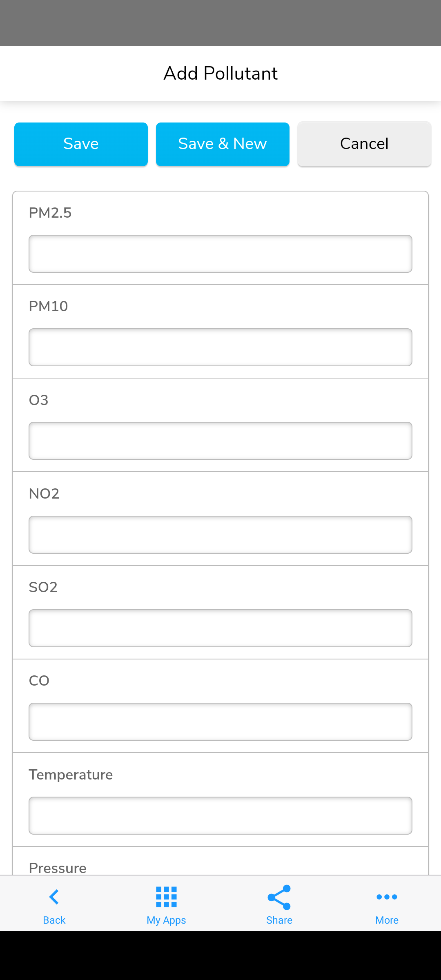
Task: Tap the Back chevron icon
Action: click(54, 897)
